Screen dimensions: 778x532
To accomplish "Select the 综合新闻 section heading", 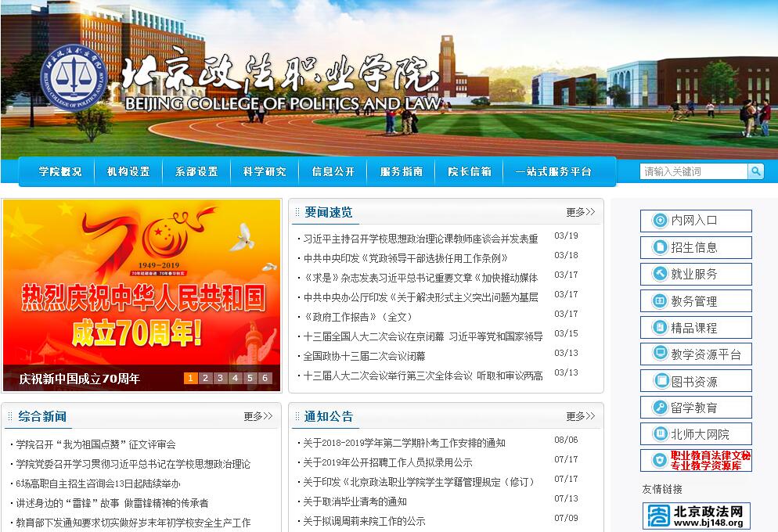I will [42, 416].
